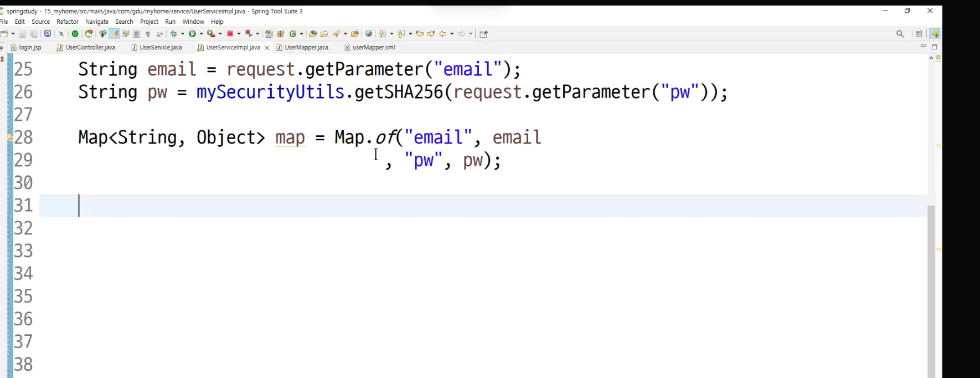Expand the Debug dropdown arrow
This screenshot has height=378, width=980.
[x=183, y=34]
